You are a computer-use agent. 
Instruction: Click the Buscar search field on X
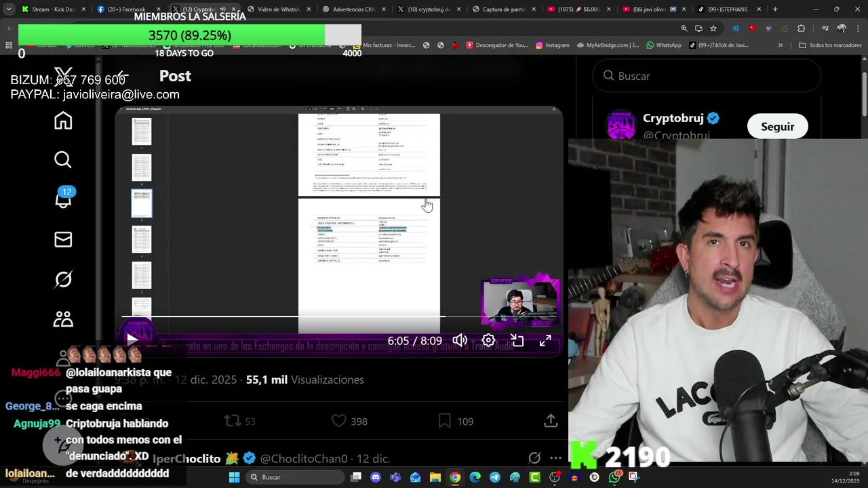pyautogui.click(x=707, y=76)
